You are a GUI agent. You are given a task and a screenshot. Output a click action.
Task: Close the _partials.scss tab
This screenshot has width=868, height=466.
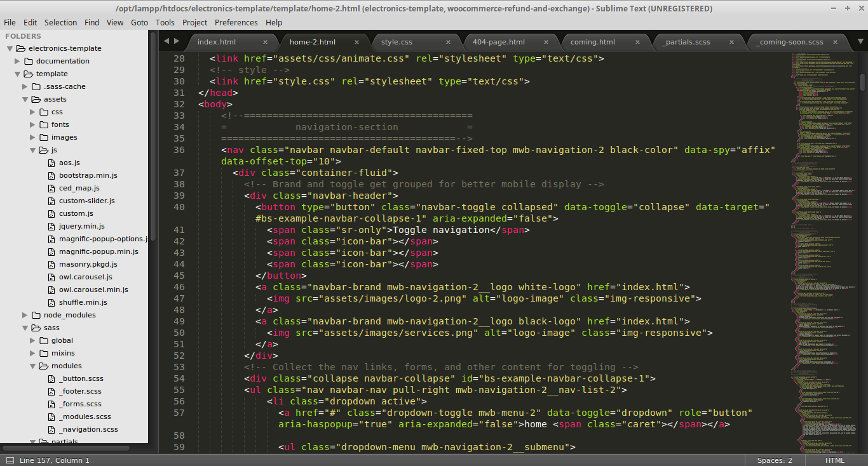click(x=731, y=43)
